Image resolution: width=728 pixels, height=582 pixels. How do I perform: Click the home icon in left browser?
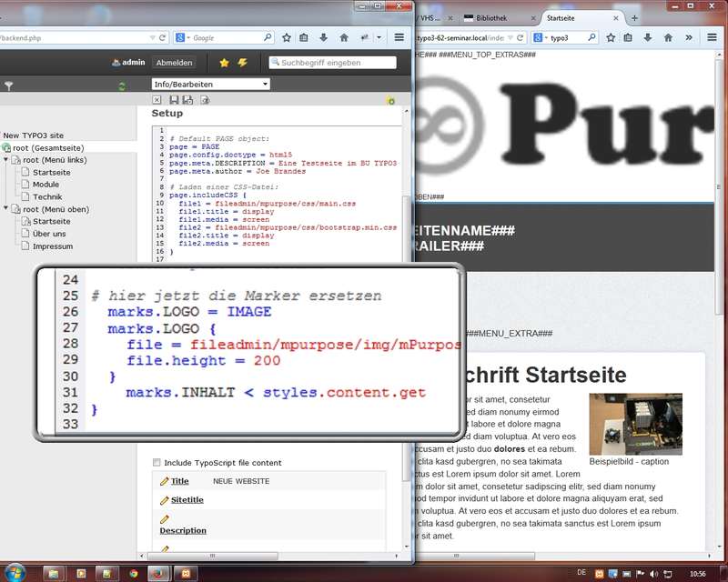[344, 38]
